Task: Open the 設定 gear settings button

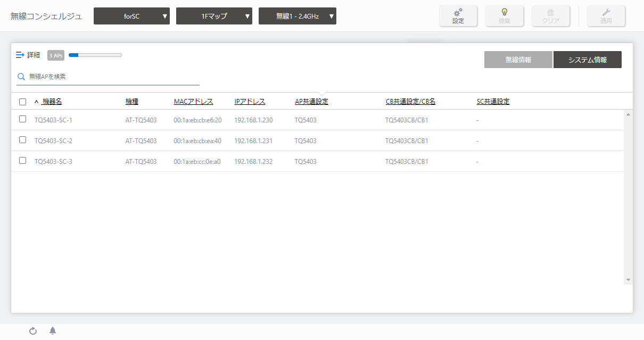Action: pyautogui.click(x=458, y=16)
